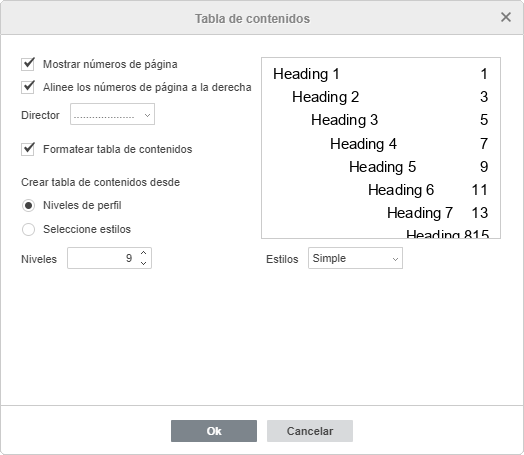Choose the Seleccione estilos option

[28, 230]
